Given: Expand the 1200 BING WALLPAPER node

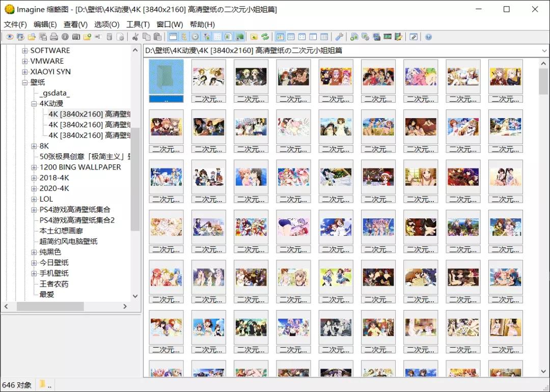Looking at the screenshot, I should [34, 167].
